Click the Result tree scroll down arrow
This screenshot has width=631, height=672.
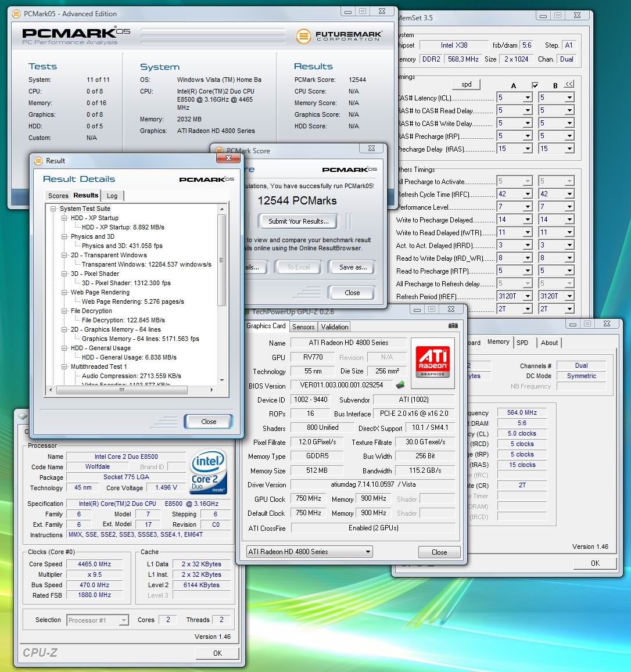pyautogui.click(x=221, y=380)
